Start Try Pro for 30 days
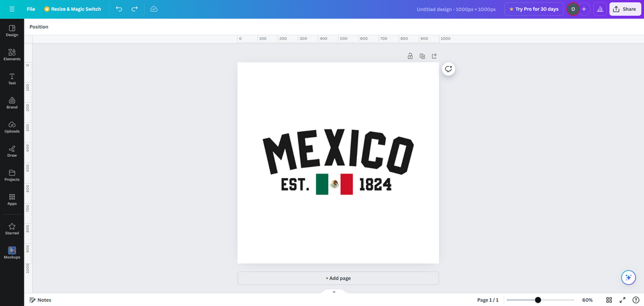 534,9
